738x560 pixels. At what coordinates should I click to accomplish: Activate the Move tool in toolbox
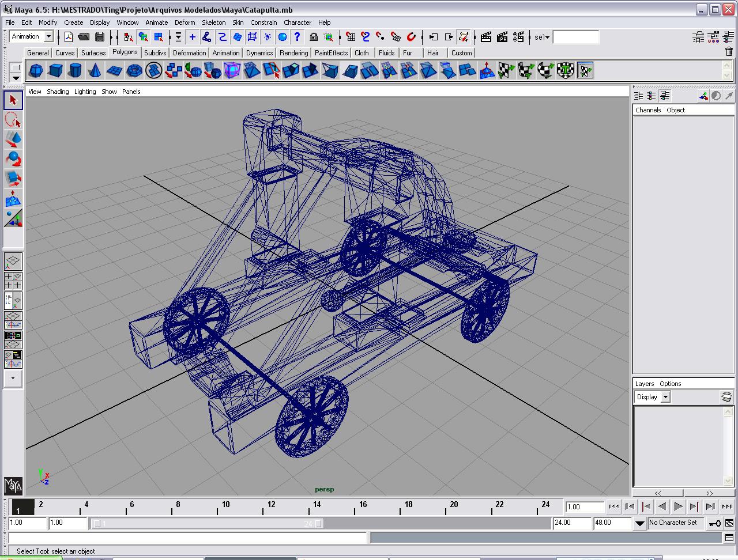(x=13, y=139)
